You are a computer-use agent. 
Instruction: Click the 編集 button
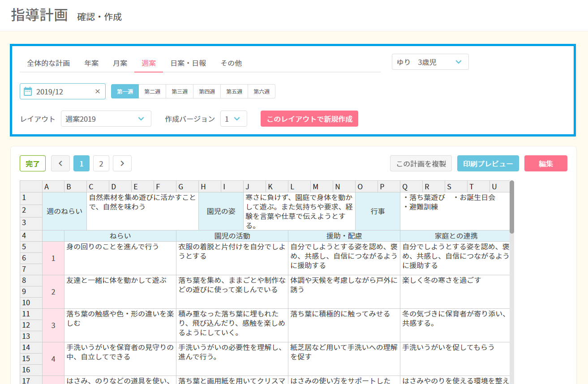coord(546,164)
